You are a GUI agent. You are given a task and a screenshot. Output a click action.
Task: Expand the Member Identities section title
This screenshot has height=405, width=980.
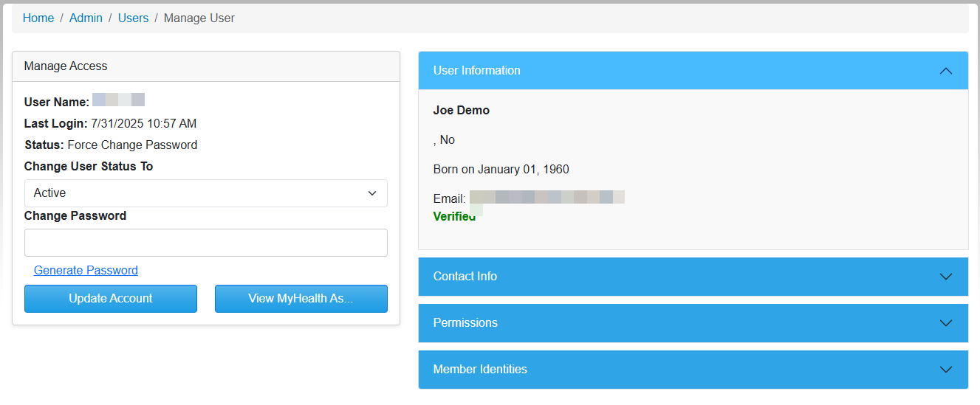(x=480, y=370)
